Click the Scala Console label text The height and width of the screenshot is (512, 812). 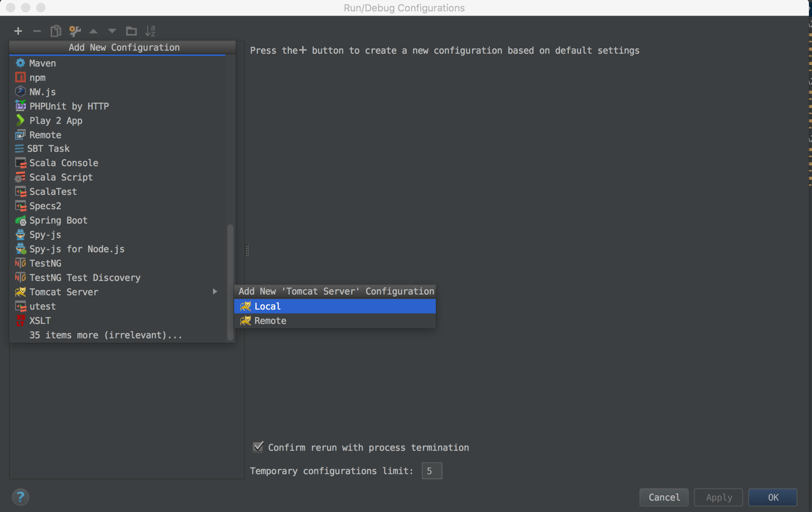64,163
